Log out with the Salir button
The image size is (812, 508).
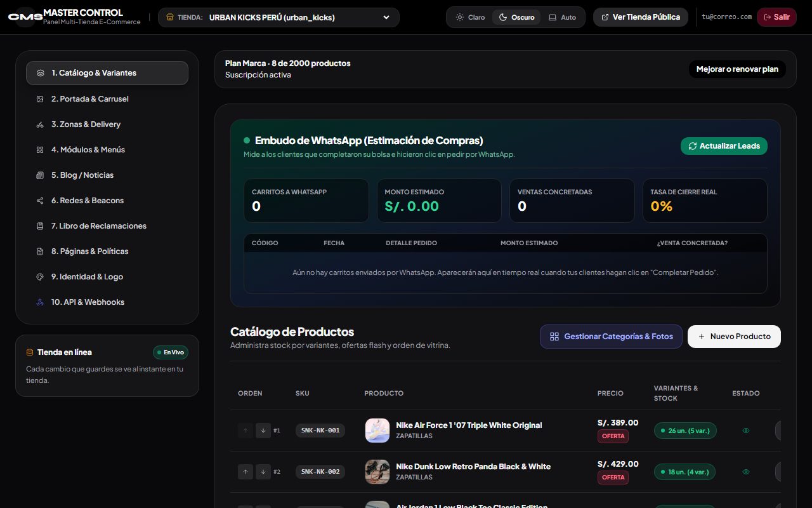(x=776, y=17)
